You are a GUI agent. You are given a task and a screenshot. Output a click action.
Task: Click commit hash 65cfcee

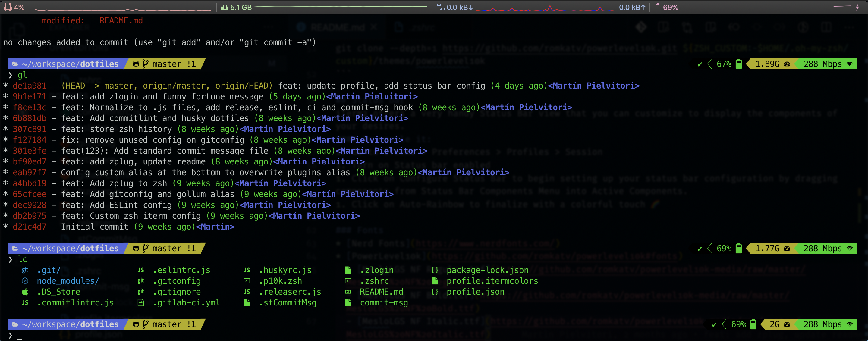click(29, 194)
